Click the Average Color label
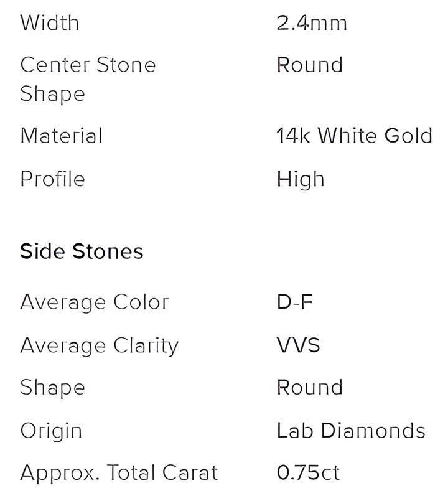448x496 pixels. 94,302
